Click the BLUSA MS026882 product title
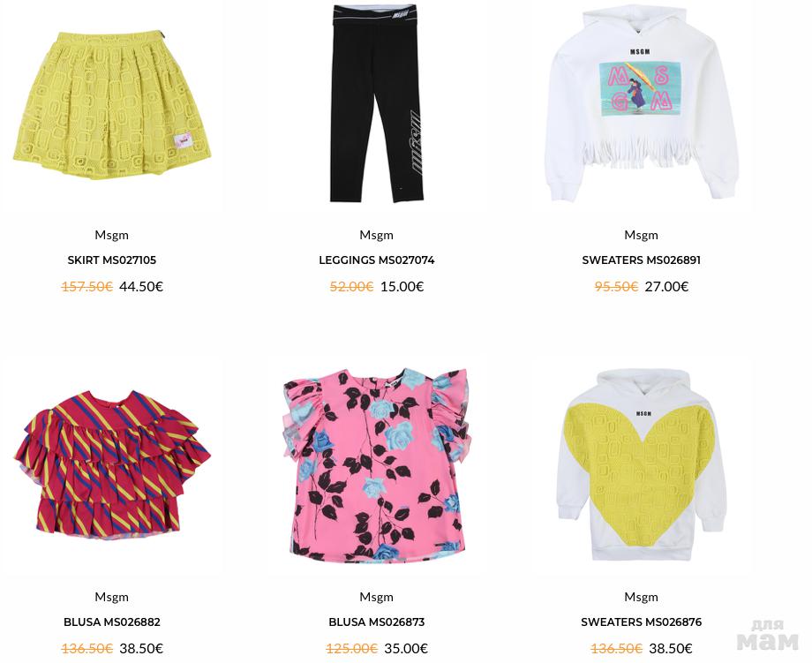 [112, 622]
